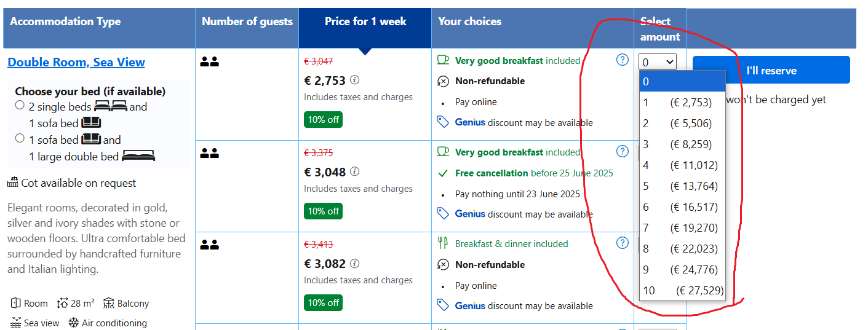Screen dimensions: 868x330
Task: Open help icon for first room option
Action: 623,60
